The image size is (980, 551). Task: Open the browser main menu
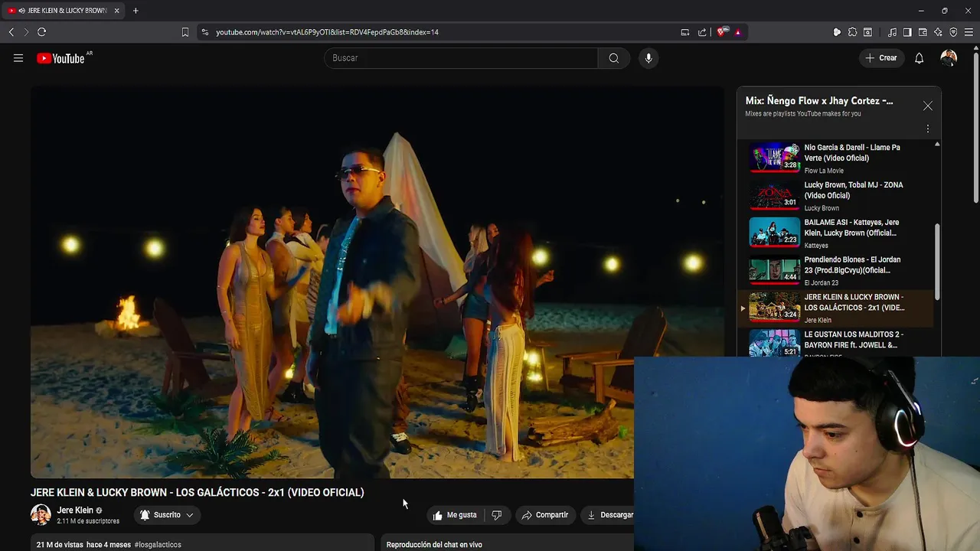pos(969,32)
